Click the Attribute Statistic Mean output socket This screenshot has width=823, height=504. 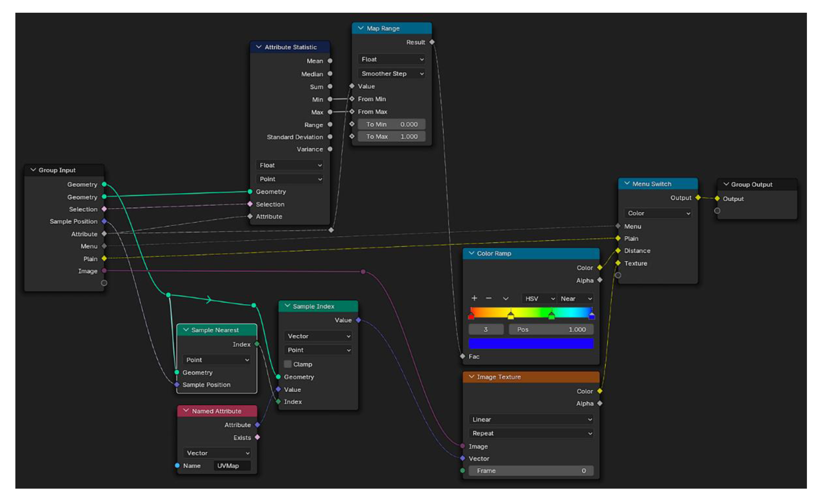click(330, 61)
